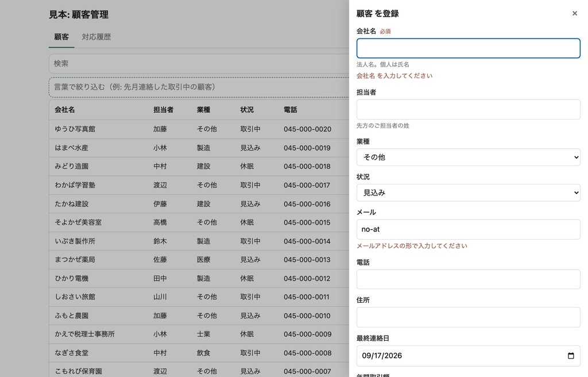Click phone number 045-000-0020
This screenshot has width=588, height=377.
(308, 129)
